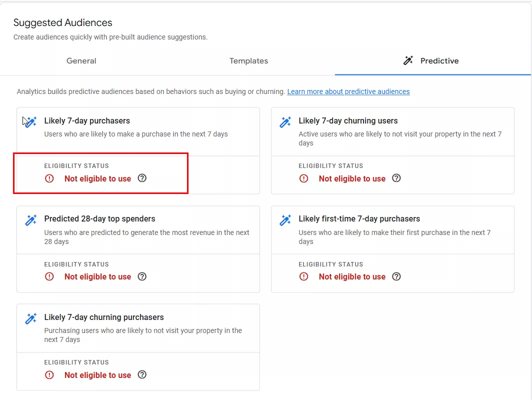
Task: Click Not eligible to use under first-time purchasers
Action: (x=352, y=276)
